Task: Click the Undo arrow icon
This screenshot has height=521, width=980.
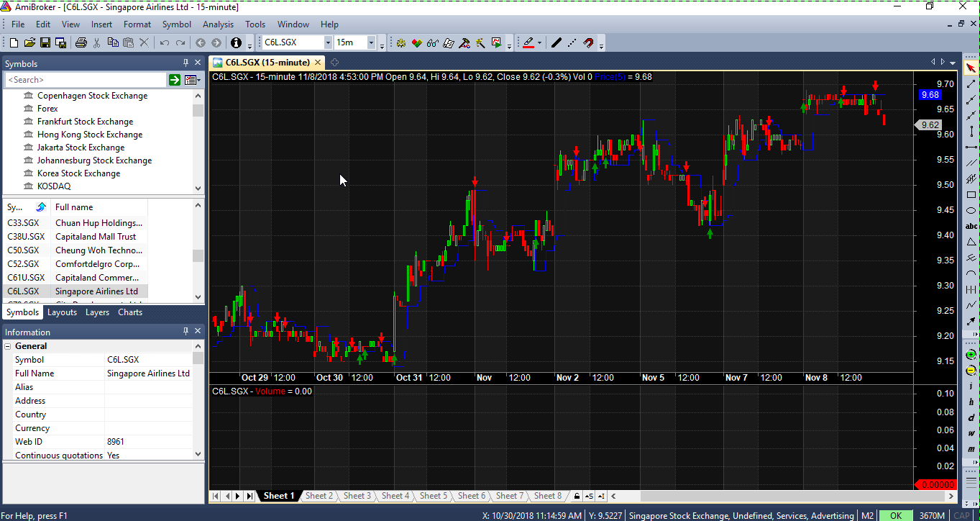Action: pos(165,43)
